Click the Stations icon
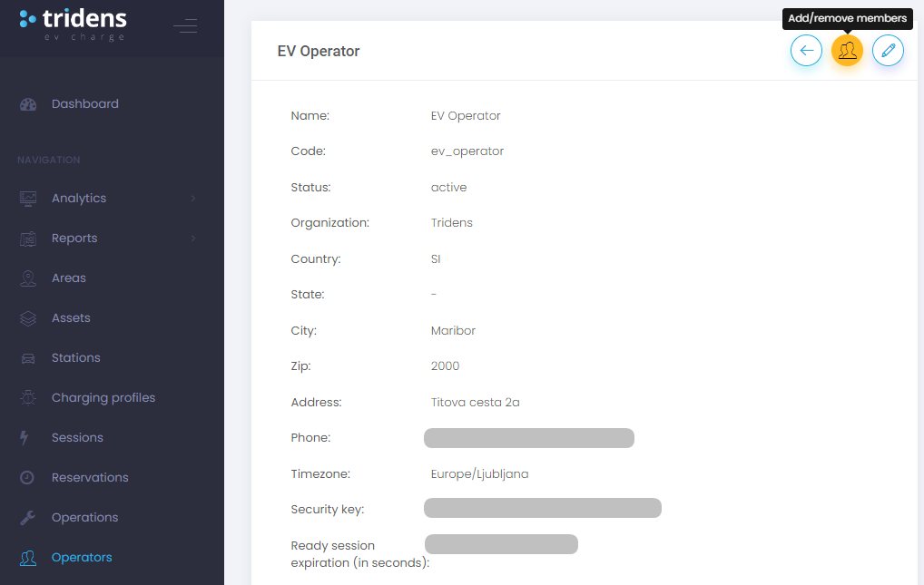The width and height of the screenshot is (924, 585). click(x=27, y=357)
